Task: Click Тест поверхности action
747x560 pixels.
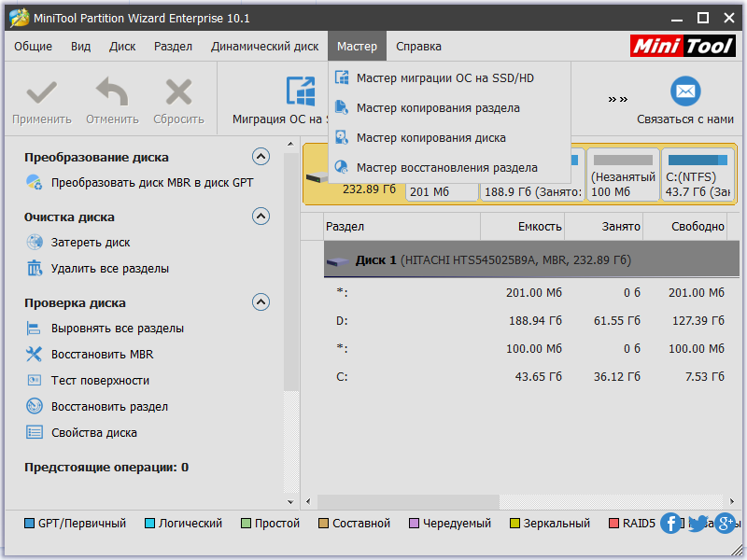Action: [100, 381]
